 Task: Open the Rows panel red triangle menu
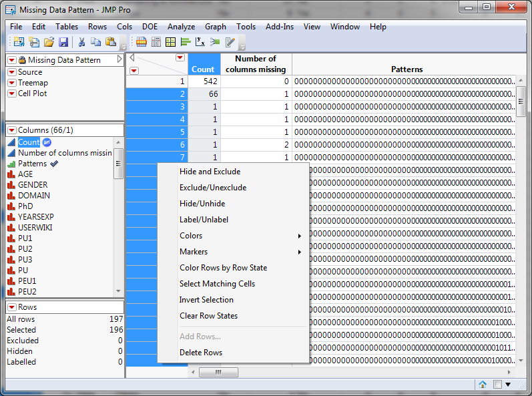click(12, 307)
